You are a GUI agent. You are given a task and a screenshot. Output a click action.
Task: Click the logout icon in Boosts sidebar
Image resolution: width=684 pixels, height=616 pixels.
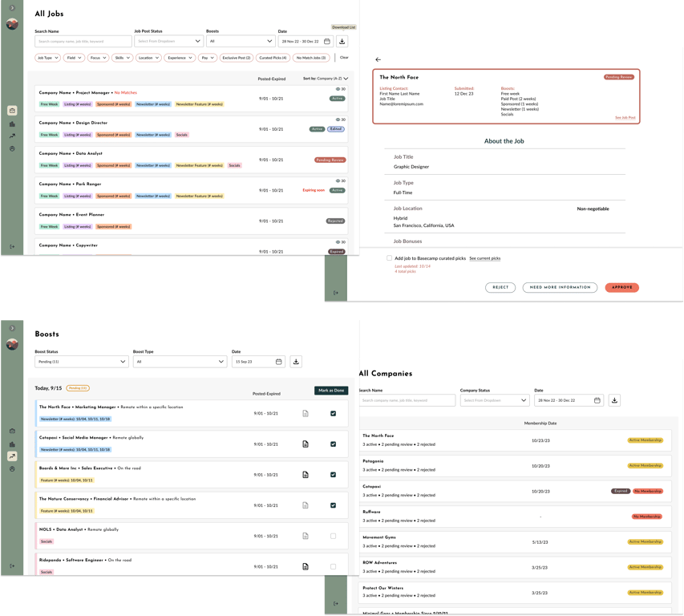12,565
